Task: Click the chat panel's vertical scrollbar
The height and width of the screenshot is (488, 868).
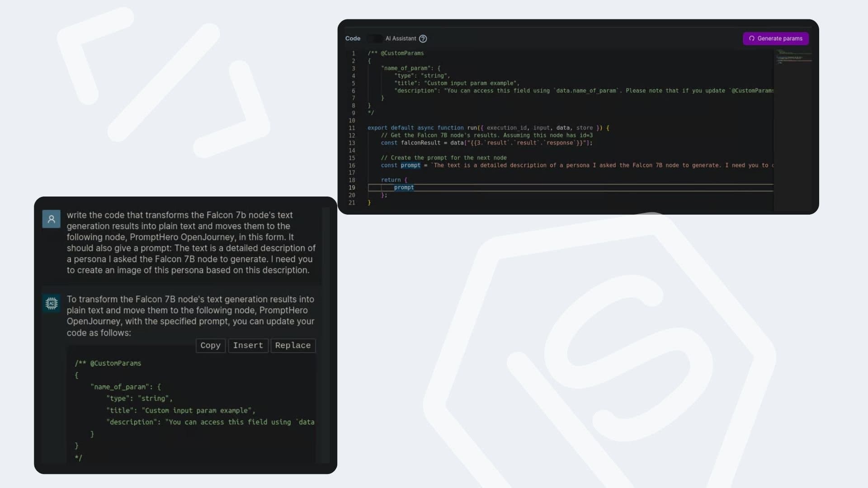Action: pos(325,334)
